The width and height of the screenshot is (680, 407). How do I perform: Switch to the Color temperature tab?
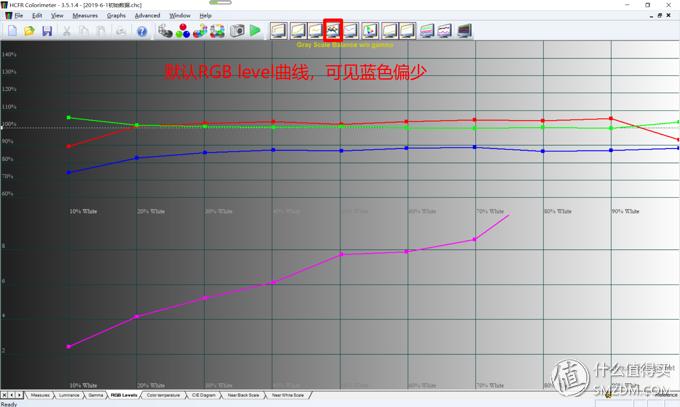(163, 395)
